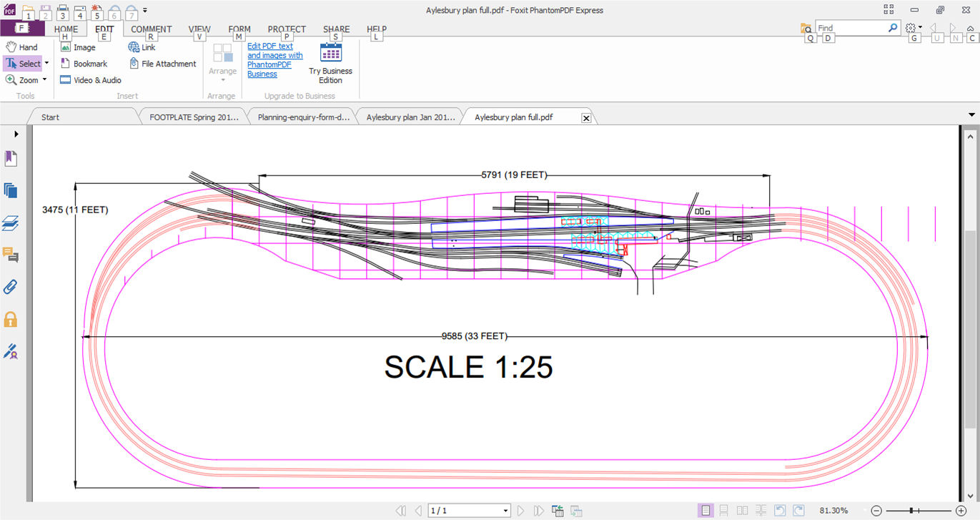This screenshot has width=980, height=520.
Task: Enable single page view mode
Action: point(706,511)
